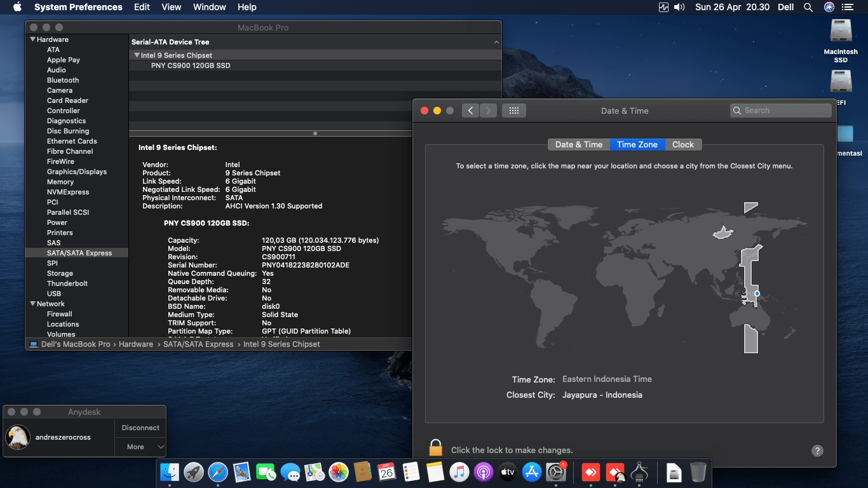This screenshot has width=868, height=488.
Task: Select Firewall under Network
Action: (77, 314)
